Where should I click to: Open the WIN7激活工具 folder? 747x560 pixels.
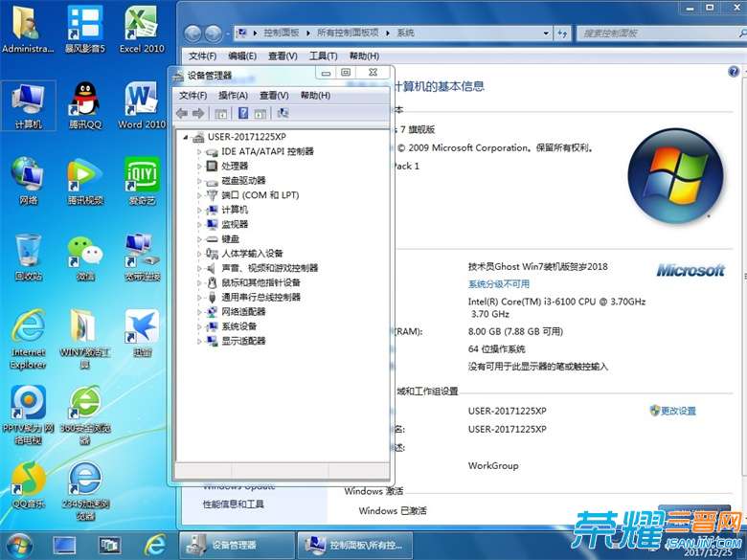(x=85, y=339)
